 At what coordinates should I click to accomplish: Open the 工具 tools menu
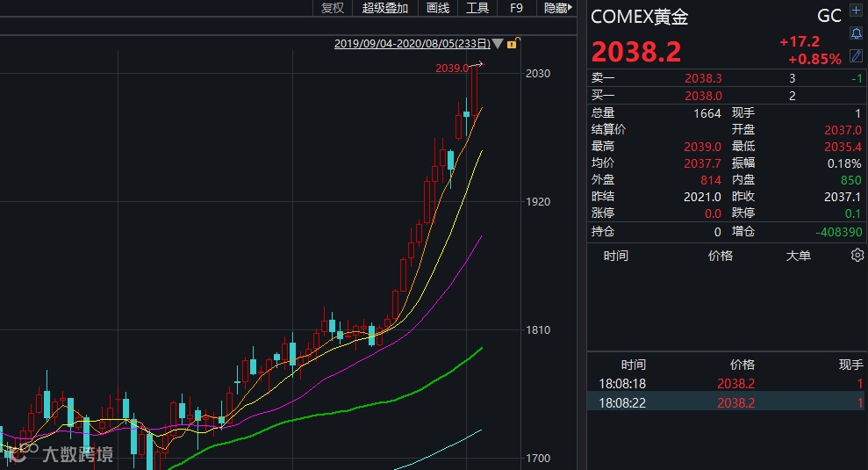coord(477,8)
